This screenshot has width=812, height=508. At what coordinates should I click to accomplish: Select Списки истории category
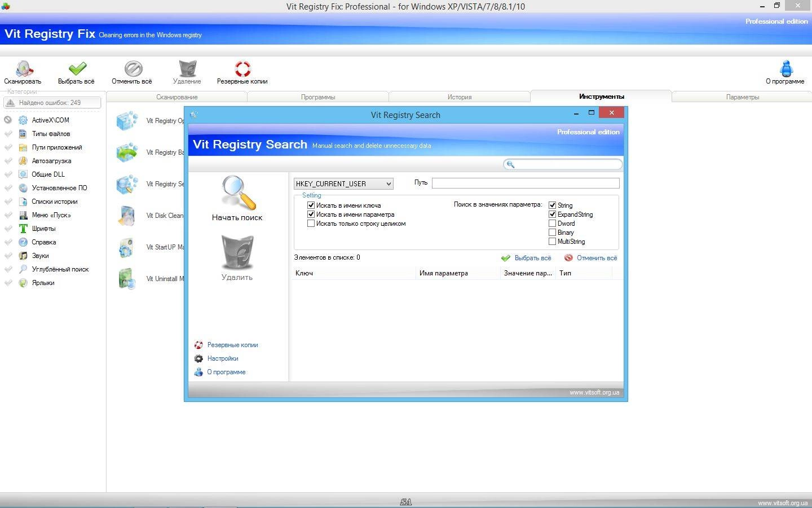[55, 202]
